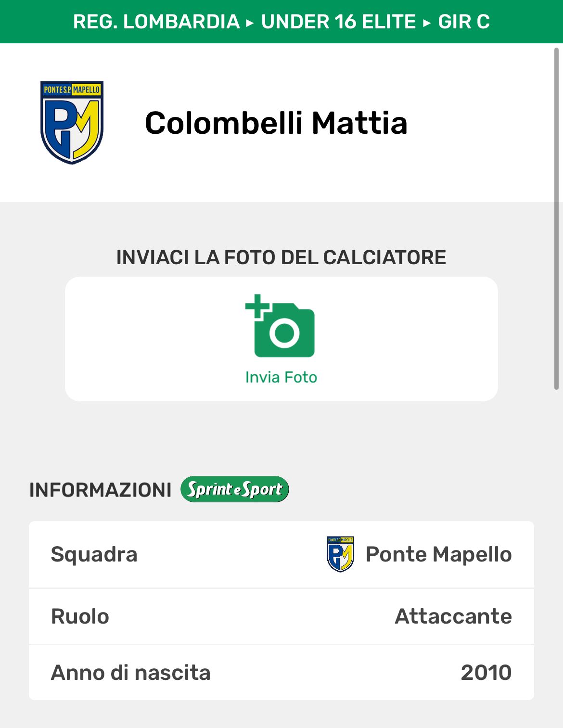
Task: Select the Attaccante role value
Action: pyautogui.click(x=453, y=616)
